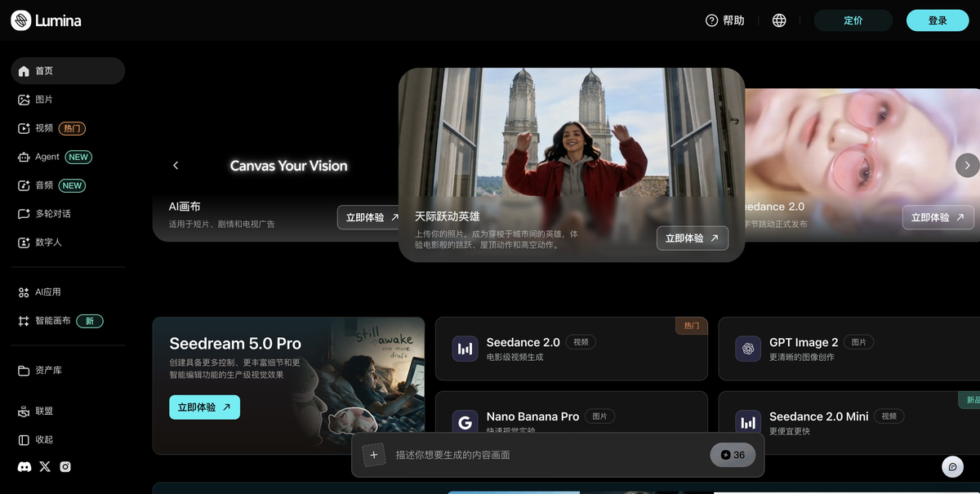Click the 视频 sidebar video icon
This screenshot has width=980, height=494.
pos(24,128)
